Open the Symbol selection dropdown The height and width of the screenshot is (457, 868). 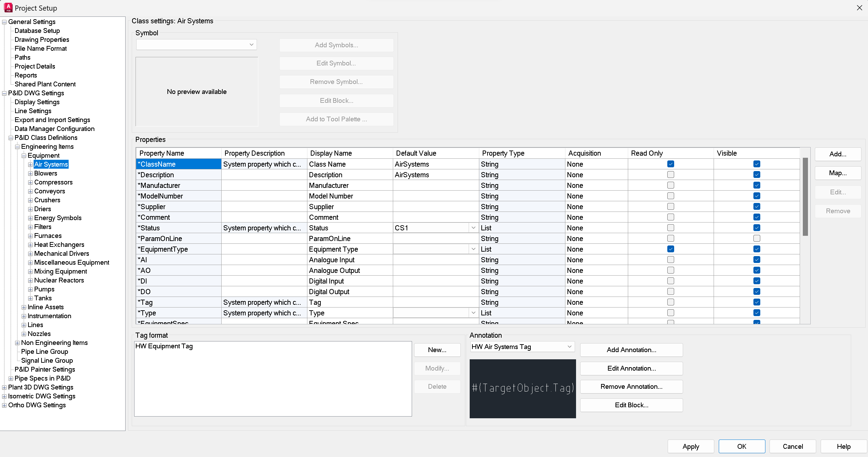(x=251, y=45)
